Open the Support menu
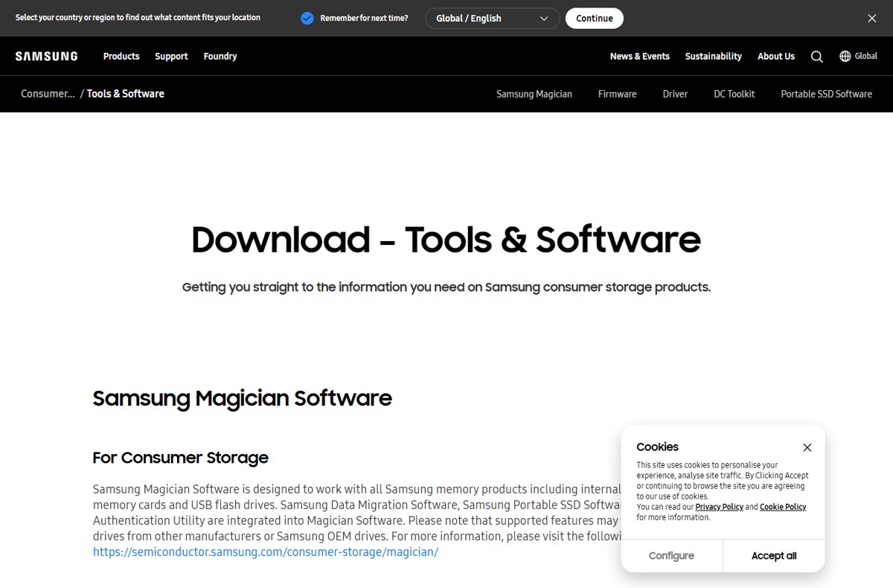The image size is (893, 588). point(171,56)
